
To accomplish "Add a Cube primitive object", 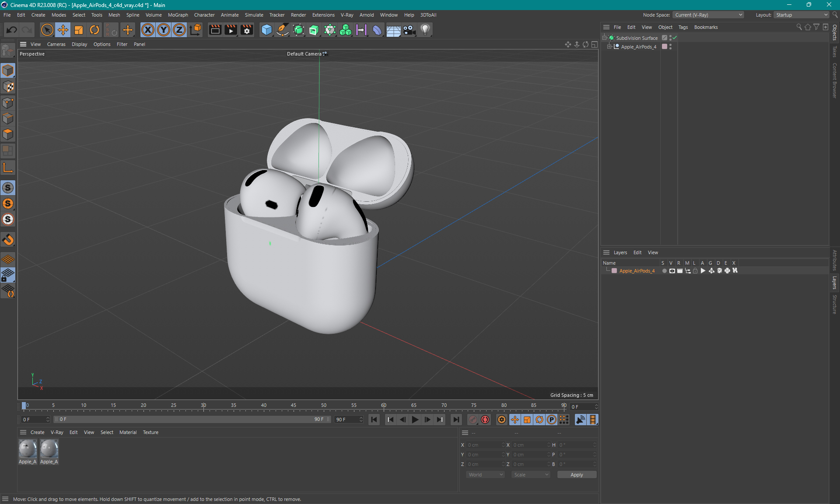I will (266, 30).
